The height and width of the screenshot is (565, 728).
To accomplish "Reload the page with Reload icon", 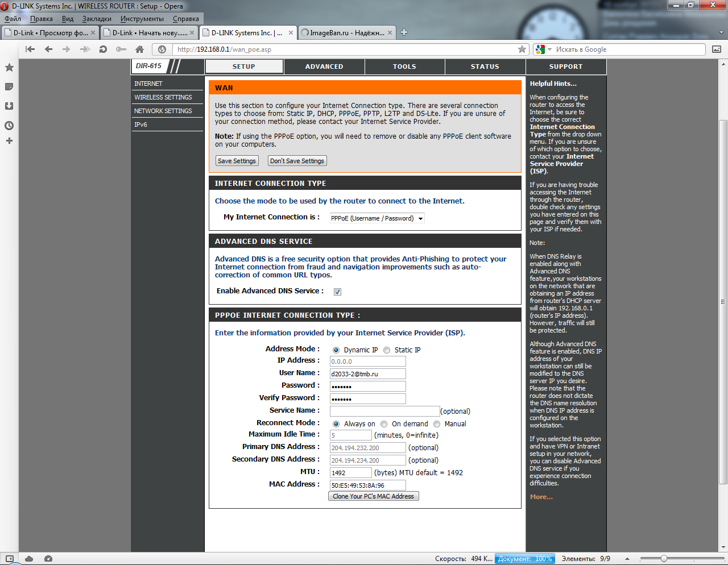I will 103,49.
